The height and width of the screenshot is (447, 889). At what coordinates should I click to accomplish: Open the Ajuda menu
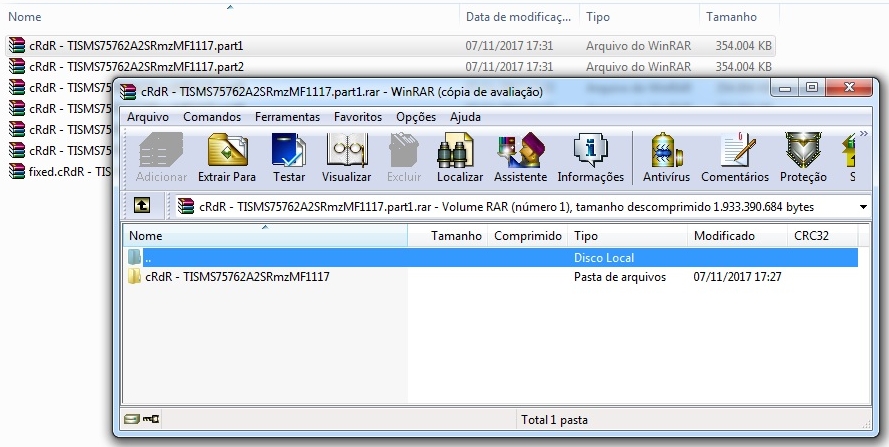click(465, 117)
